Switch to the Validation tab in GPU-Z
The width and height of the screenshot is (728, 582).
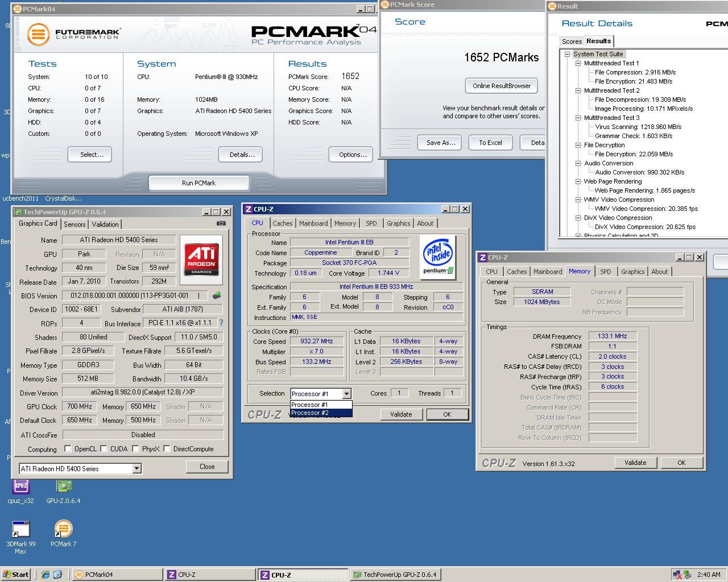(105, 225)
